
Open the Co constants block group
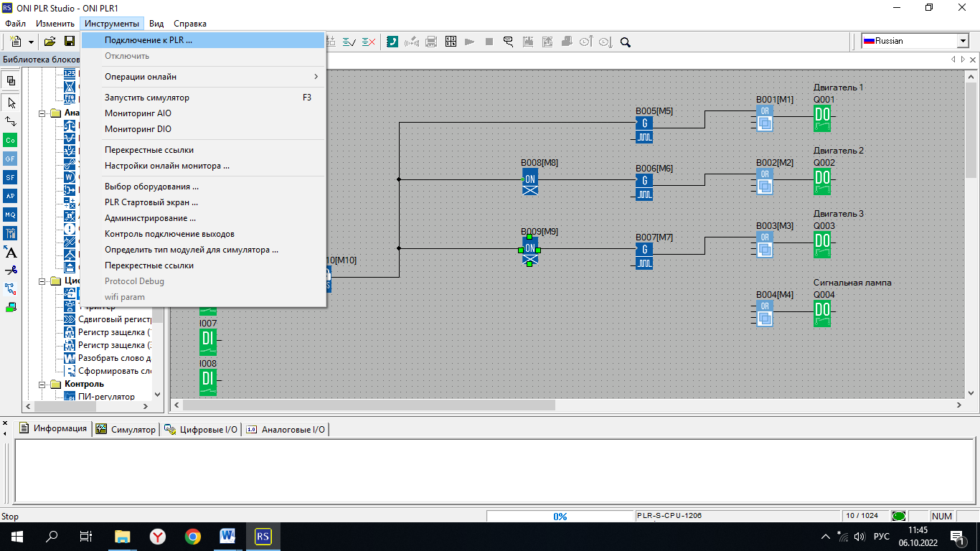click(11, 140)
